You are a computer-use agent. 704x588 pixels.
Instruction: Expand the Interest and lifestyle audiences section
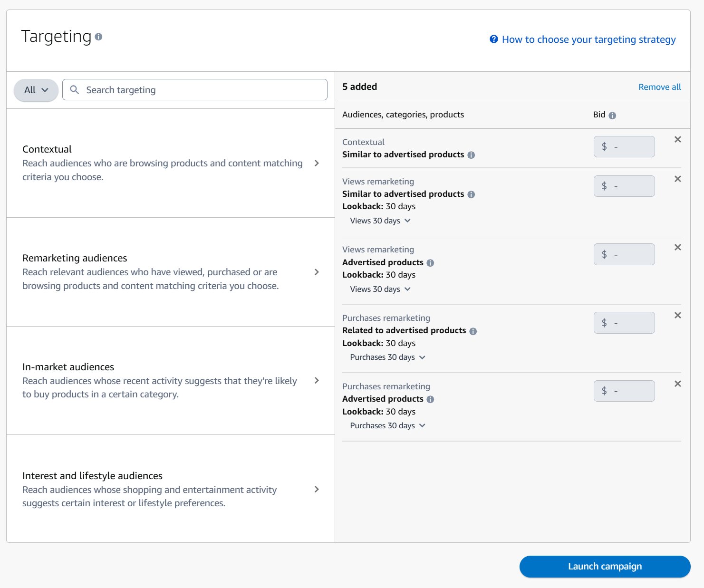(x=317, y=489)
